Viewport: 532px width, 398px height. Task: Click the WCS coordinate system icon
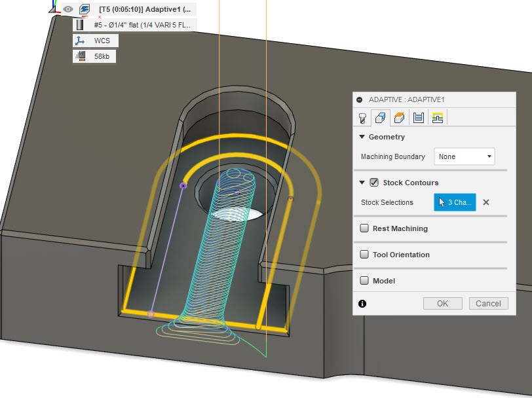click(x=81, y=40)
